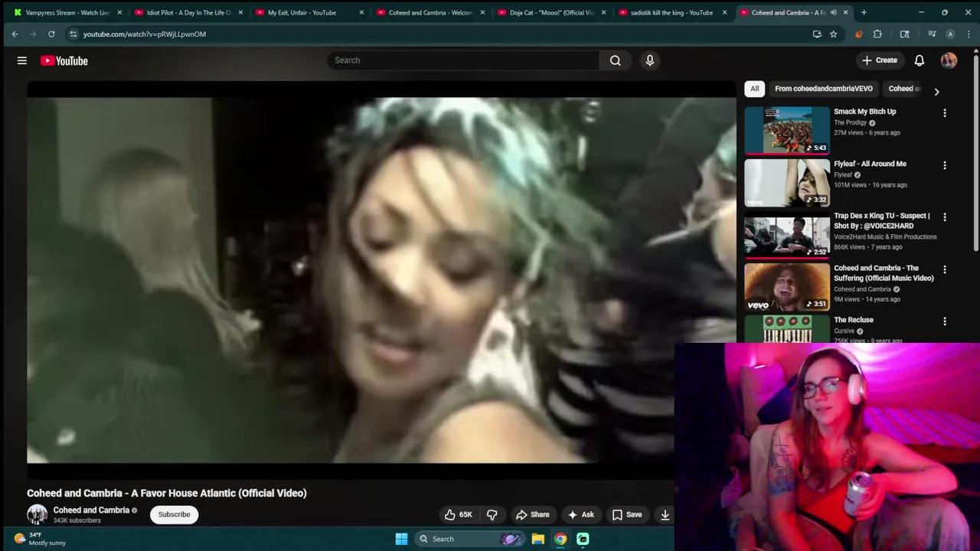Click the page vertical scrollbar
This screenshot has width=980, height=551.
(x=976, y=153)
